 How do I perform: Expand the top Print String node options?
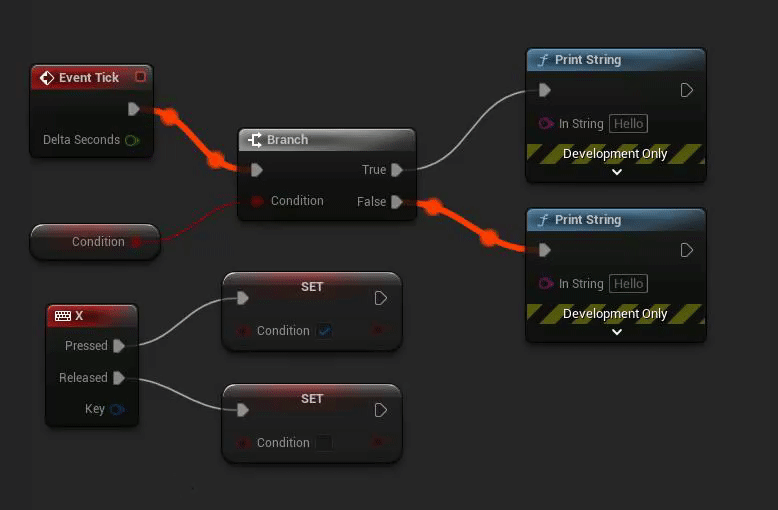(617, 172)
